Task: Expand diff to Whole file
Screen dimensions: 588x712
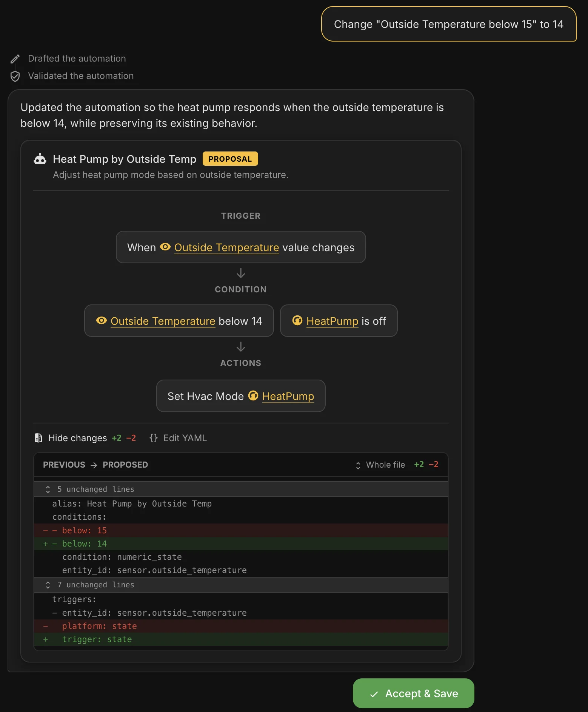Action: (380, 465)
